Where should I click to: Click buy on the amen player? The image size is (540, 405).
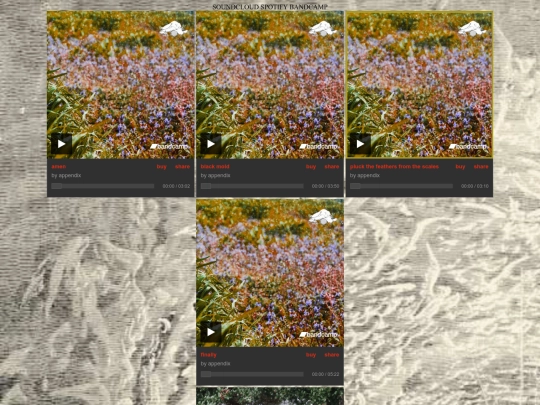coord(162,167)
